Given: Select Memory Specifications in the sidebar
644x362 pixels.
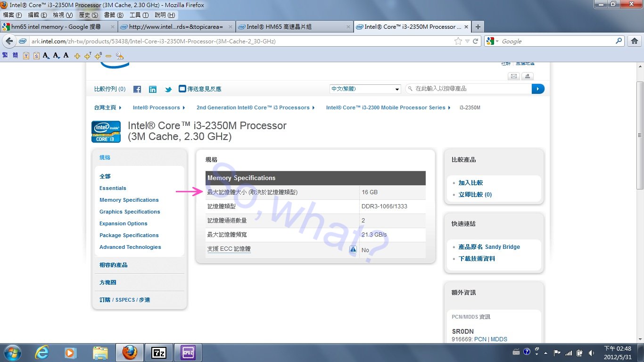Looking at the screenshot, I should coord(129,200).
